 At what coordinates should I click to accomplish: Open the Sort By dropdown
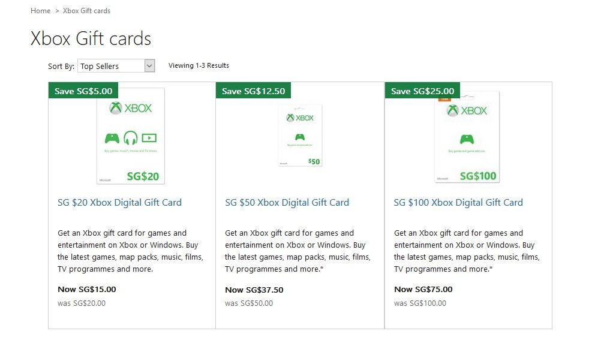(111, 66)
